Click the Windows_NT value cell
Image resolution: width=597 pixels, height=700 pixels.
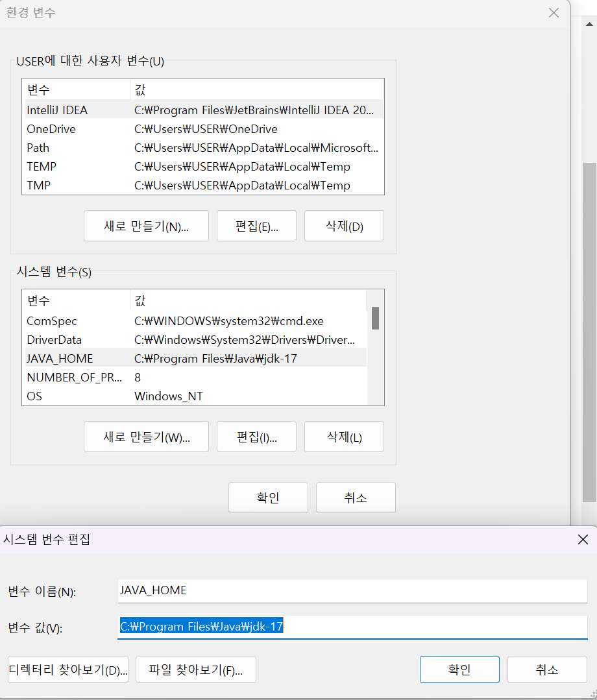tap(168, 396)
